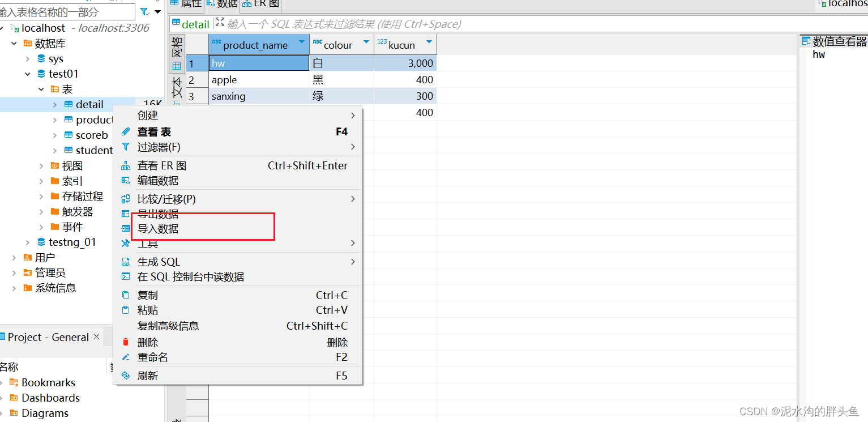Open the 事件 folder
The height and width of the screenshot is (422, 868).
72,227
